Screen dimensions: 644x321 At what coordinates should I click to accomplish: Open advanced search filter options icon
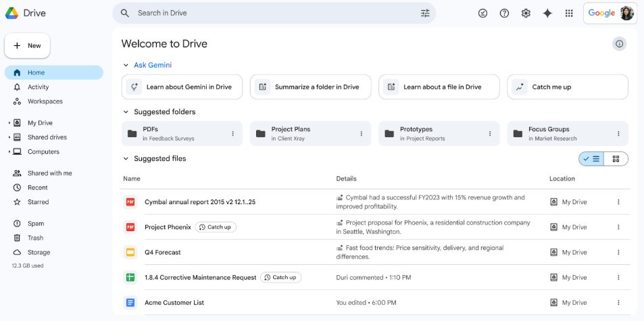(425, 13)
